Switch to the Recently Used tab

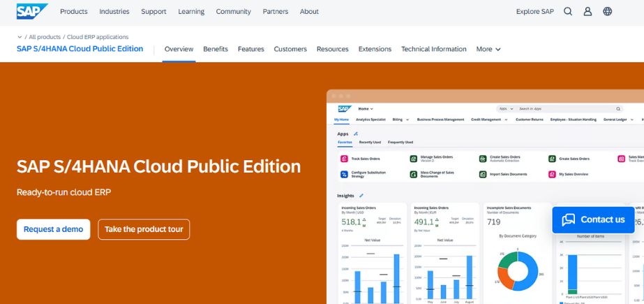click(370, 143)
